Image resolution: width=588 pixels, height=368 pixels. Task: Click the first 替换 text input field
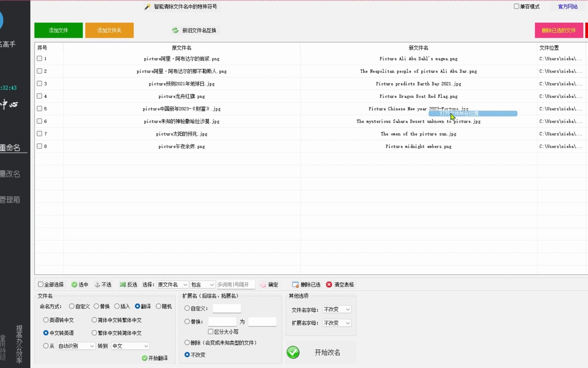(x=222, y=322)
